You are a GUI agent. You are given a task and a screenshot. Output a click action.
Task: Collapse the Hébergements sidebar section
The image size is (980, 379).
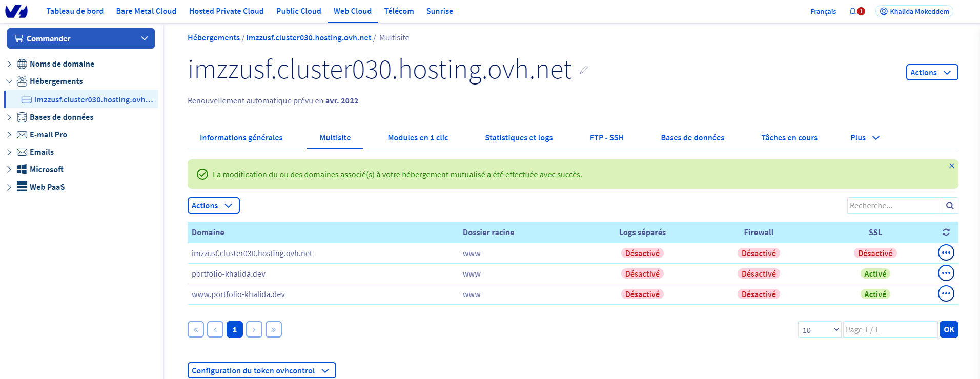pos(9,81)
